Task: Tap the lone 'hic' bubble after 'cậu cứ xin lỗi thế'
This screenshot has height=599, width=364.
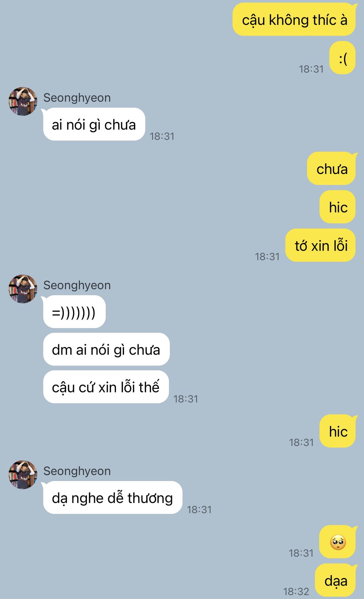Action: pyautogui.click(x=338, y=431)
